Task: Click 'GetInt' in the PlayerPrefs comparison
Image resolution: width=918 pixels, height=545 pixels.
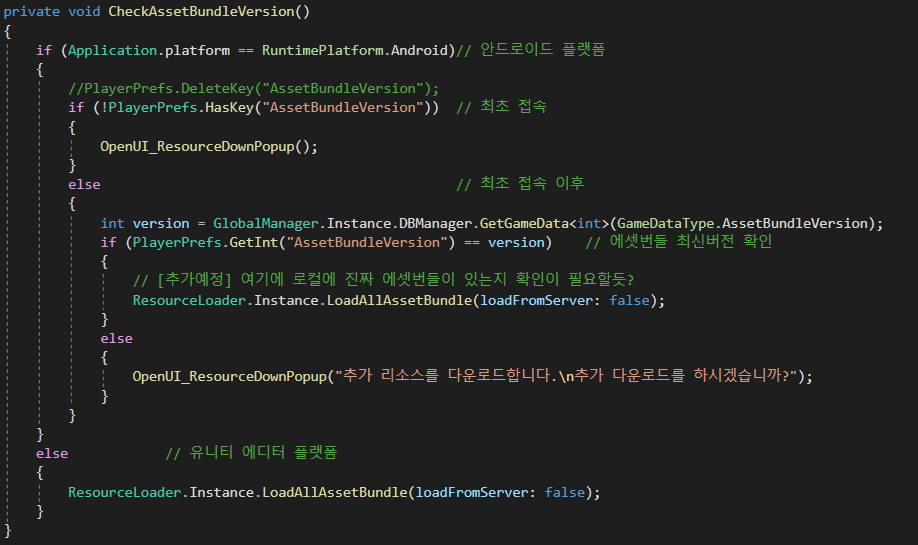Action: pyautogui.click(x=253, y=242)
